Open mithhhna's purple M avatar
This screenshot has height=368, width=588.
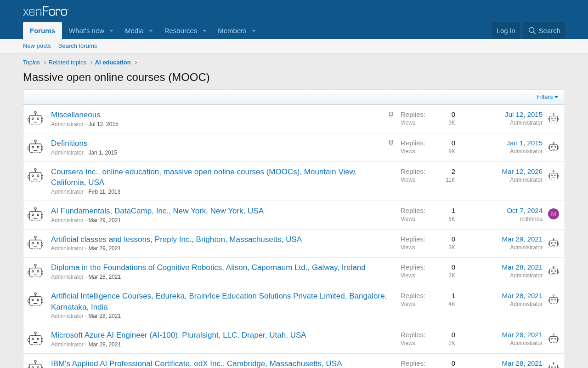point(554,214)
